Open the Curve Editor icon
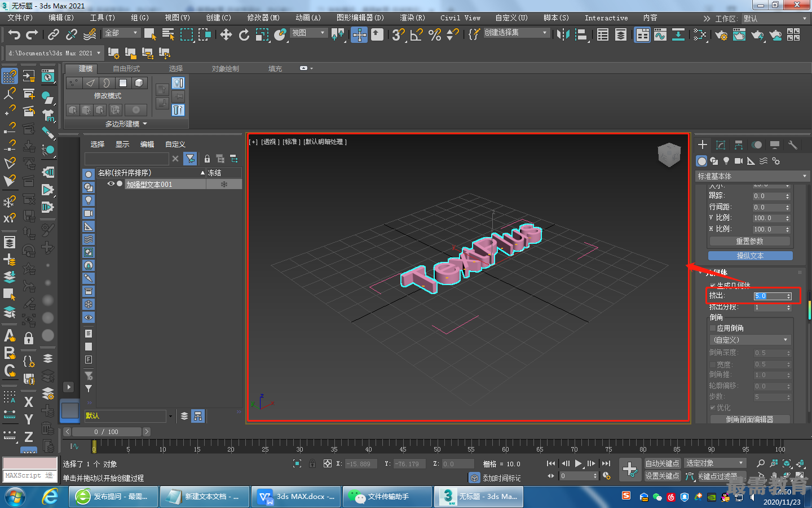Screen dimensions: 812x508 click(x=660, y=35)
